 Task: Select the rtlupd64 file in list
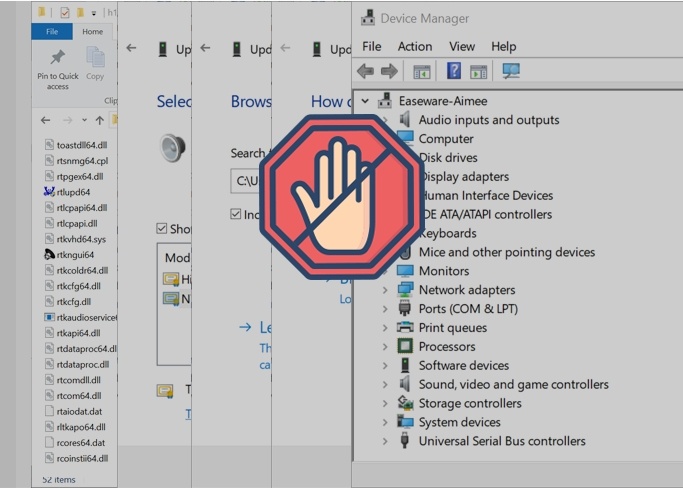tap(73, 192)
